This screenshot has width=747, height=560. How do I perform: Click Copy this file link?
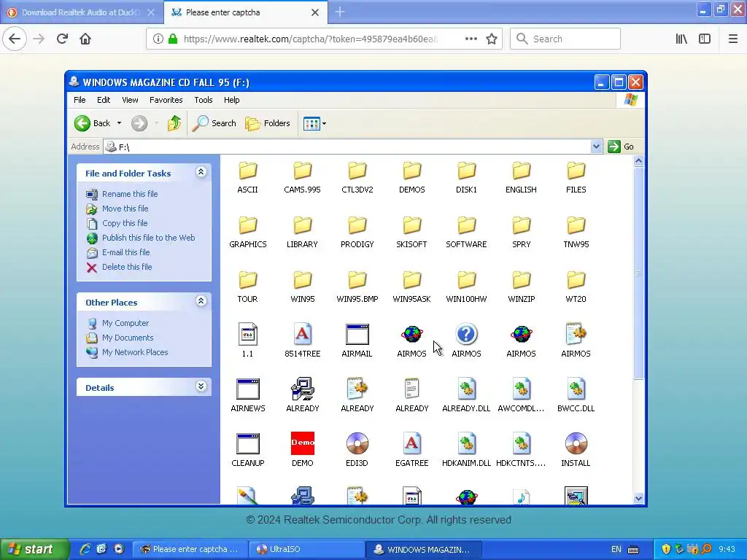click(125, 223)
